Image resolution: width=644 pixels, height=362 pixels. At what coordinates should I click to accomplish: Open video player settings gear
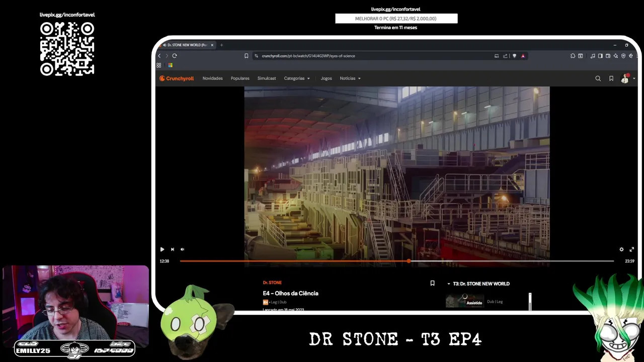point(621,249)
